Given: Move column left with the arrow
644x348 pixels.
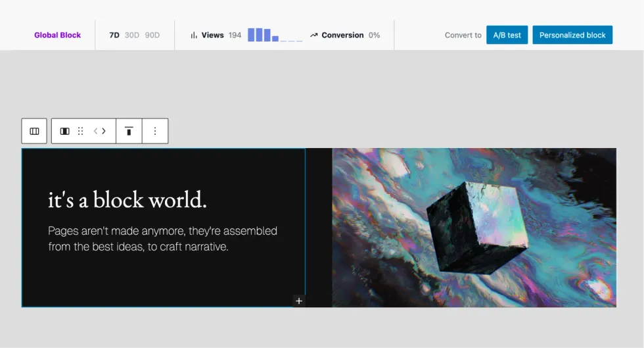Looking at the screenshot, I should point(96,131).
